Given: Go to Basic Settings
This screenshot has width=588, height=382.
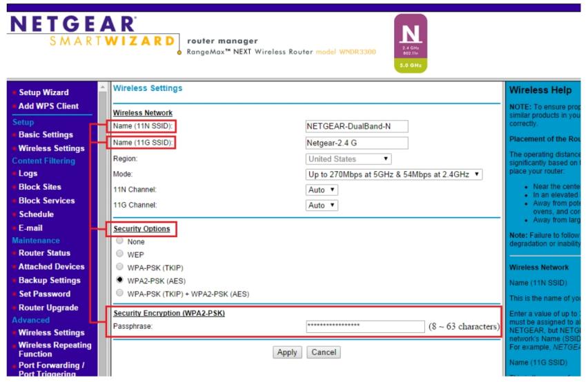Looking at the screenshot, I should click(46, 134).
